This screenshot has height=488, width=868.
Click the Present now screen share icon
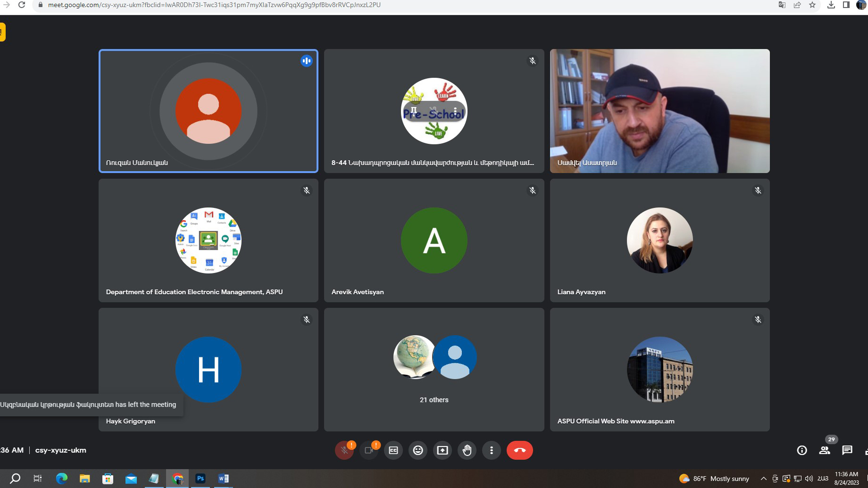click(x=442, y=450)
